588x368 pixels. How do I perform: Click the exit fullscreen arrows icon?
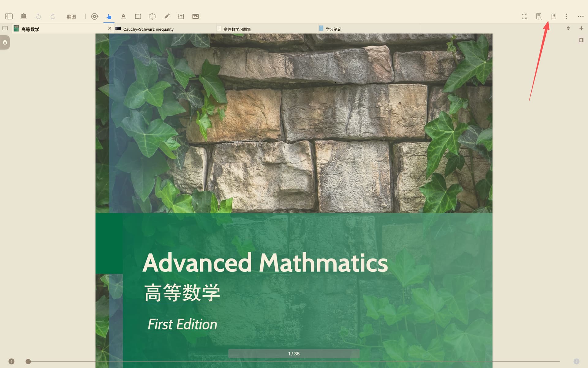(524, 17)
